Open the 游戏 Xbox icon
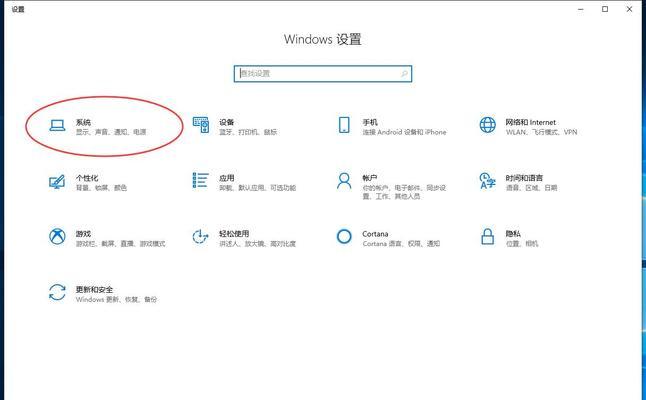Screen dimensions: 646x400 click(57, 236)
